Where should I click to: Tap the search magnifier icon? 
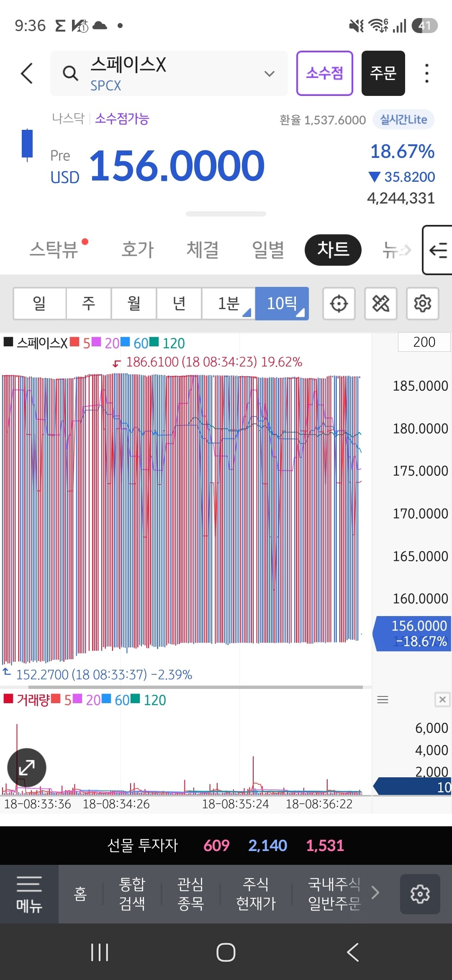70,73
